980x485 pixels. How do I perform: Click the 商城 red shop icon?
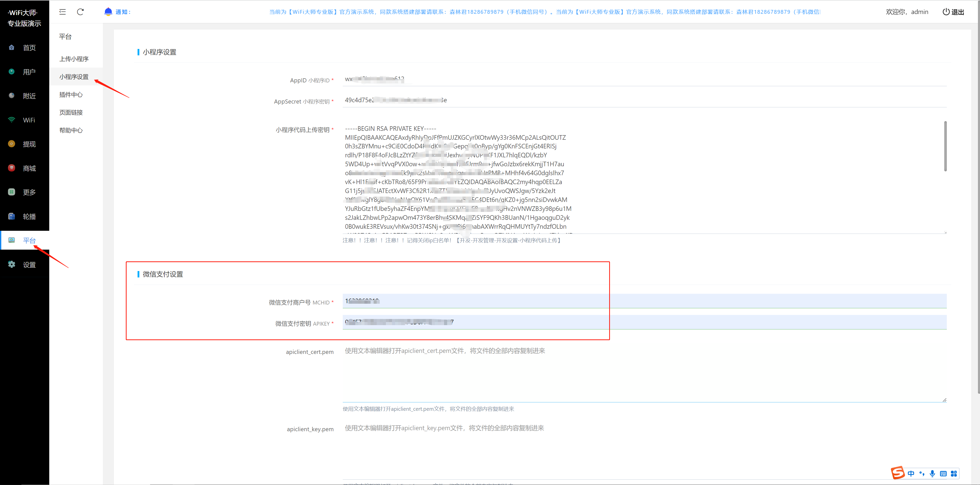(x=11, y=168)
